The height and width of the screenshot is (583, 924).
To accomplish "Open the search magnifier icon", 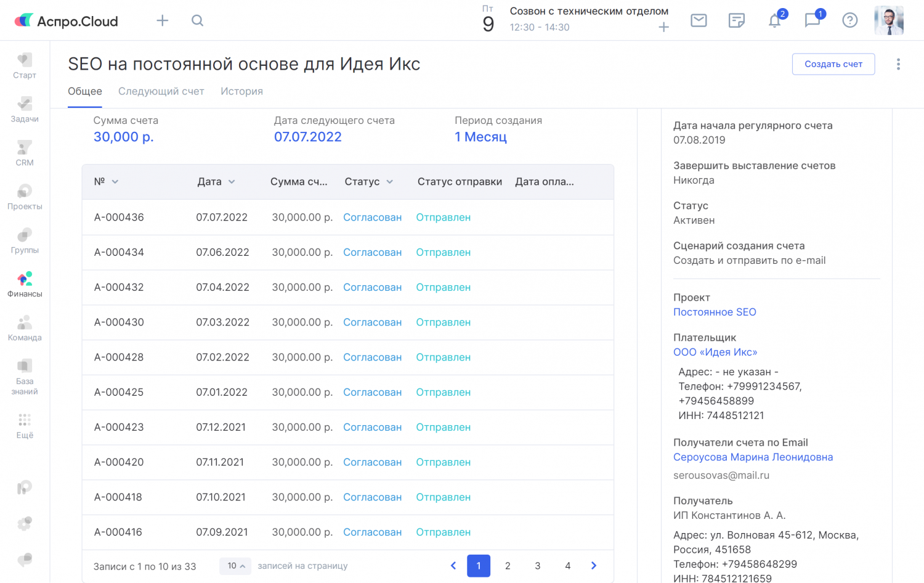I will click(197, 21).
